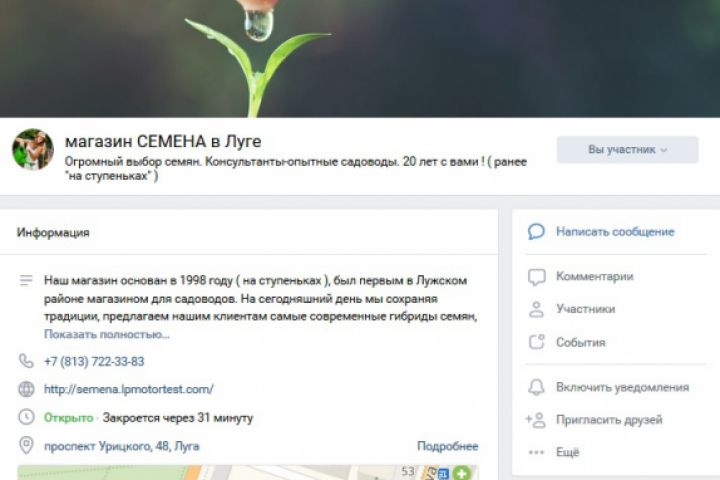Click the Участники person icon
This screenshot has height=480, width=720.
(x=536, y=309)
